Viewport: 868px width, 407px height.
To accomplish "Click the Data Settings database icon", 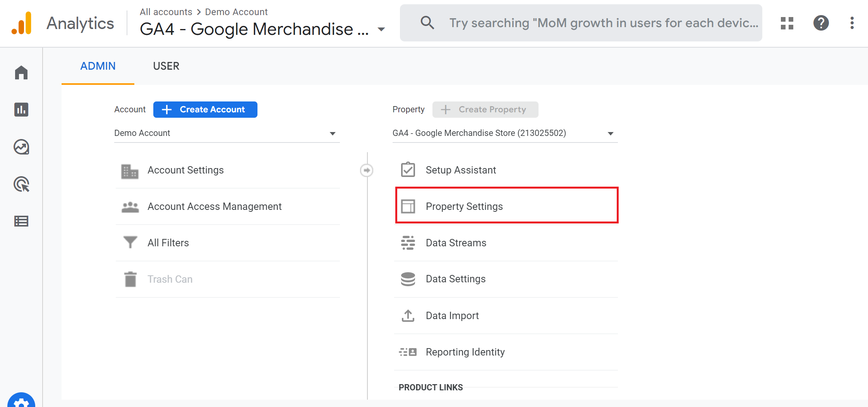I will [408, 279].
